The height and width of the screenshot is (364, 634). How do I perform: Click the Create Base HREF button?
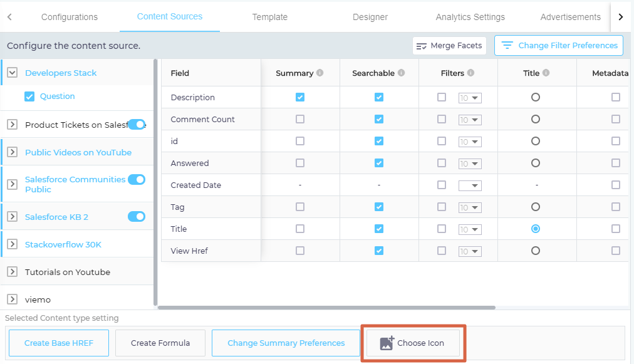point(58,343)
